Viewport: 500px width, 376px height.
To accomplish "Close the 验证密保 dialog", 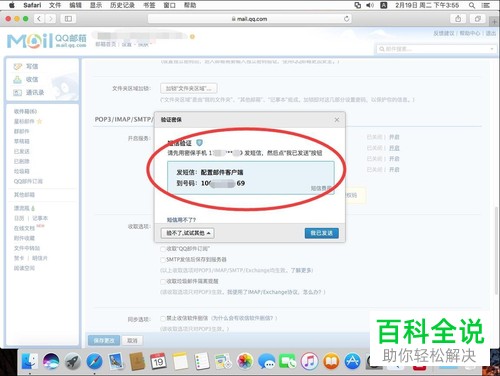I will (337, 119).
